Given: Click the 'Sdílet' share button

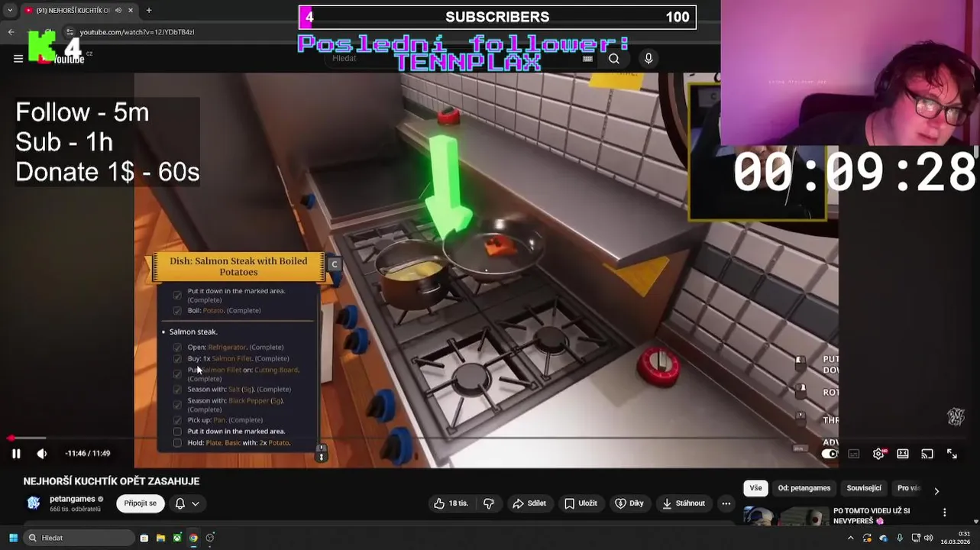Looking at the screenshot, I should click(529, 503).
